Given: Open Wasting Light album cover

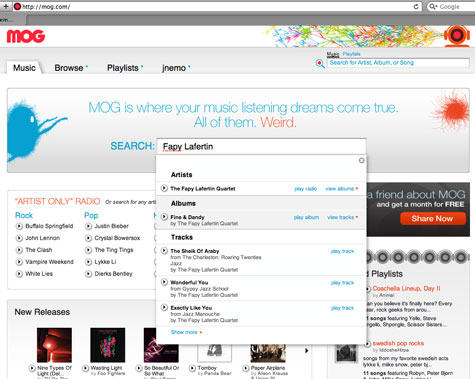Looking at the screenshot, I should pyautogui.click(x=108, y=345).
